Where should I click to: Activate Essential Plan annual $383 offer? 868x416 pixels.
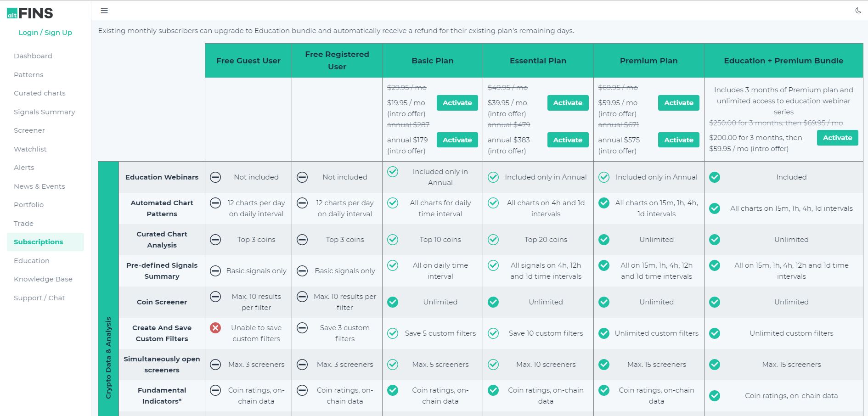point(568,140)
